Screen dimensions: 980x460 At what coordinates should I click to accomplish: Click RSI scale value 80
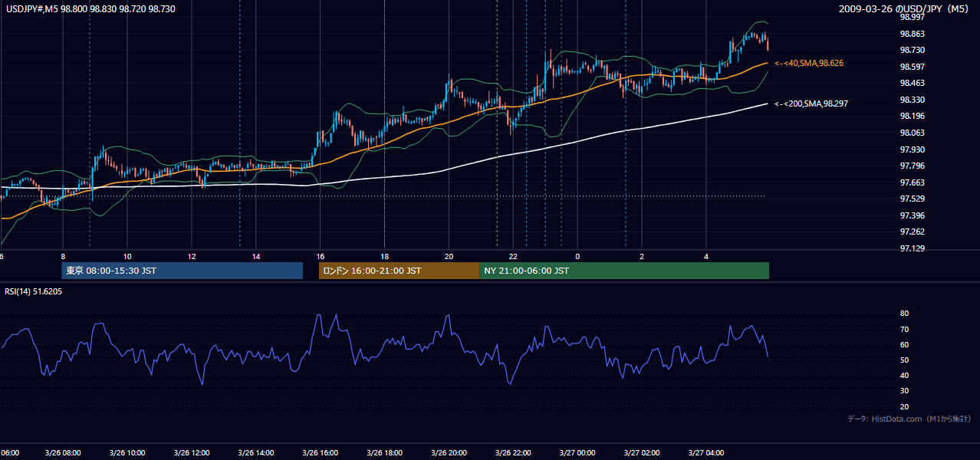tap(905, 314)
